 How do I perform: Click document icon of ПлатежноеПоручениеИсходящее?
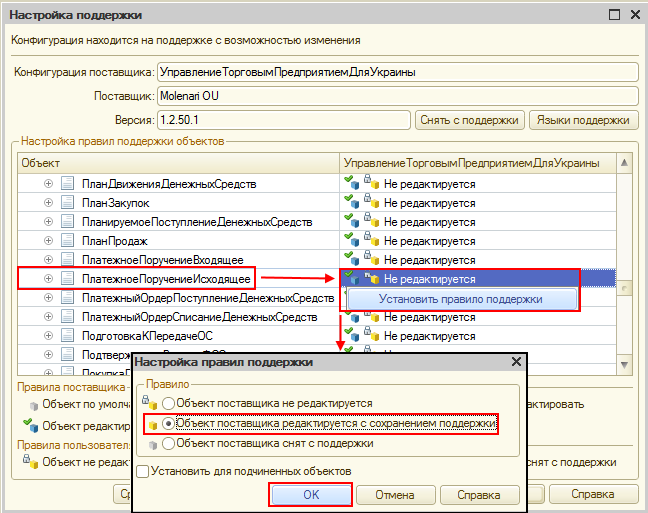[67, 278]
